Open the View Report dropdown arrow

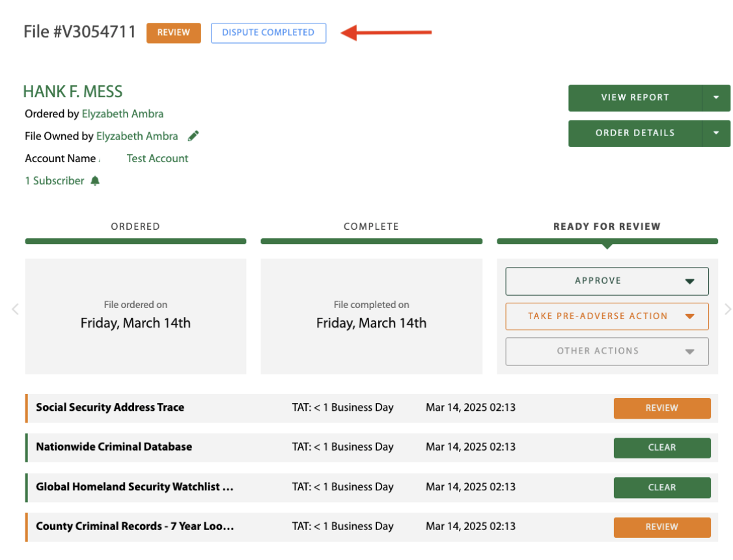[716, 98]
